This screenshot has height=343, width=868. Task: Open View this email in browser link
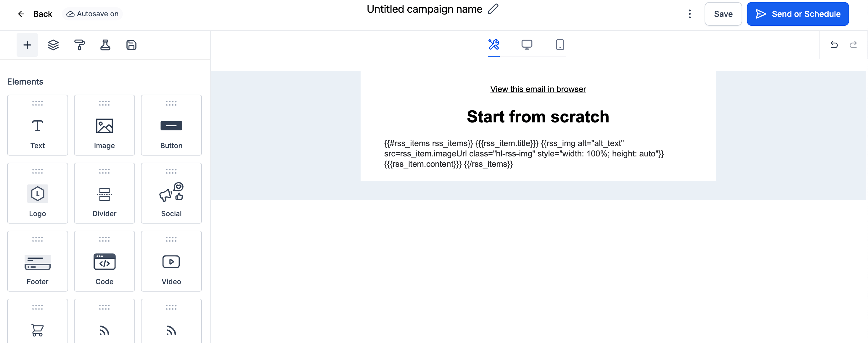(538, 89)
